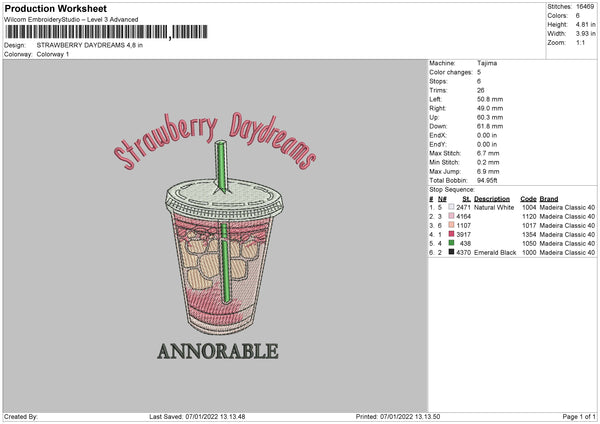This screenshot has height=424, width=600.
Task: Click the St. column header
Action: [466, 199]
